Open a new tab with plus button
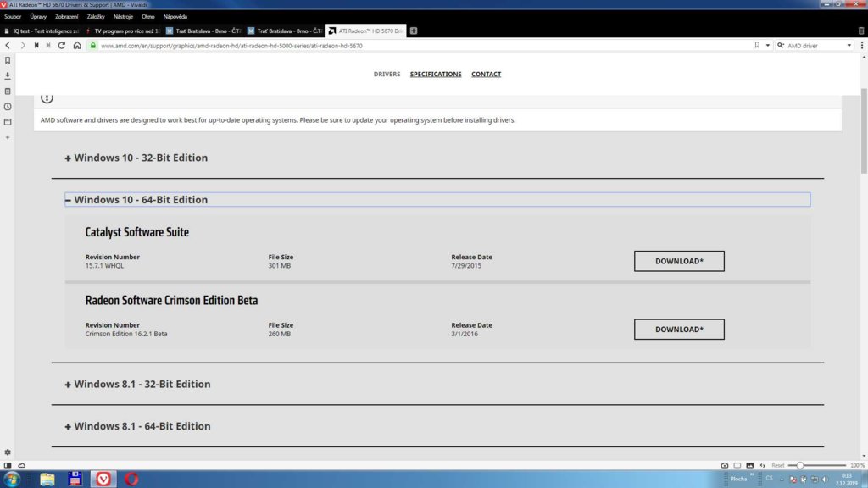This screenshot has height=488, width=868. click(x=414, y=31)
